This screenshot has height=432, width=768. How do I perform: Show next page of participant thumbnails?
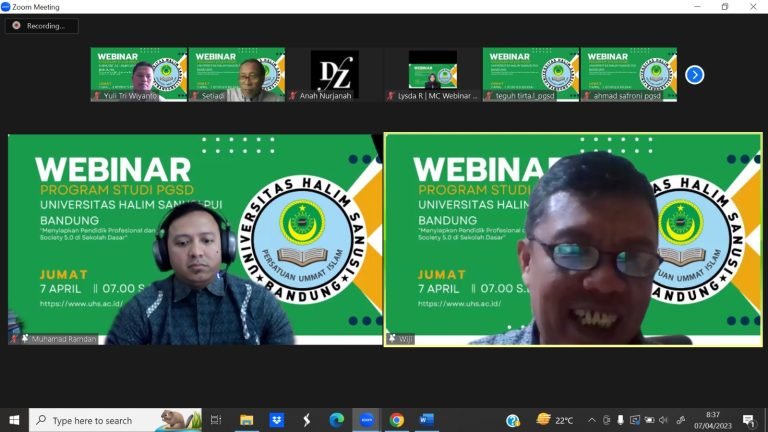tap(695, 74)
